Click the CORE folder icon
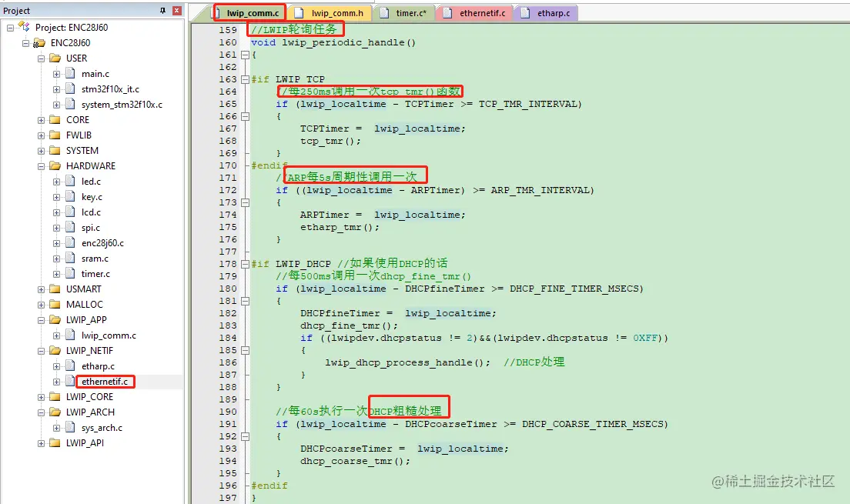This screenshot has height=504, width=850. click(55, 120)
